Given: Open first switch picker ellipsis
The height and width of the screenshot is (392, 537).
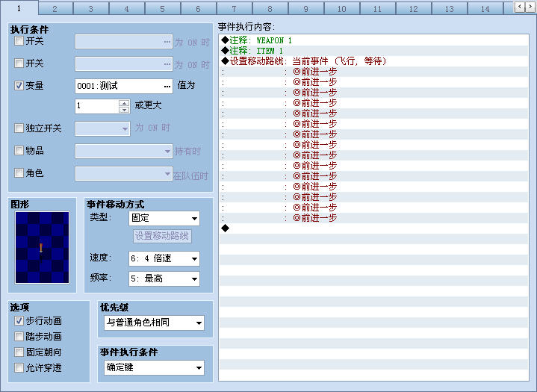Looking at the screenshot, I should pyautogui.click(x=167, y=42).
